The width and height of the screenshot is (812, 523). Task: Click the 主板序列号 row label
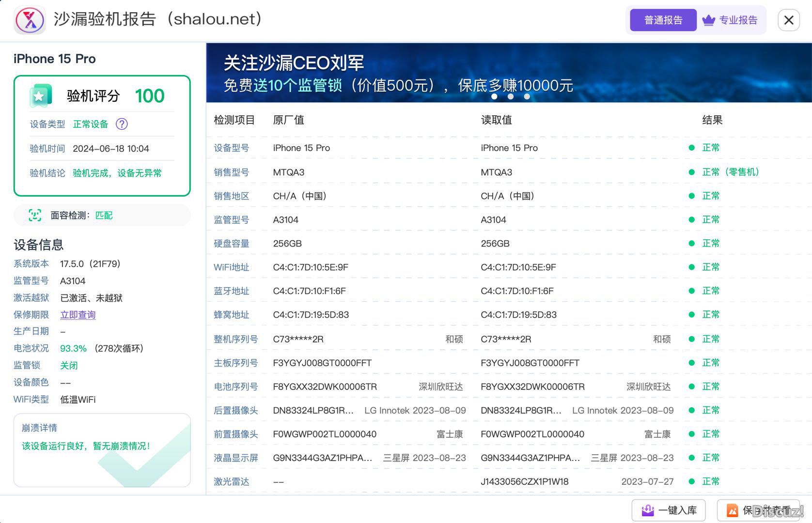tap(236, 363)
